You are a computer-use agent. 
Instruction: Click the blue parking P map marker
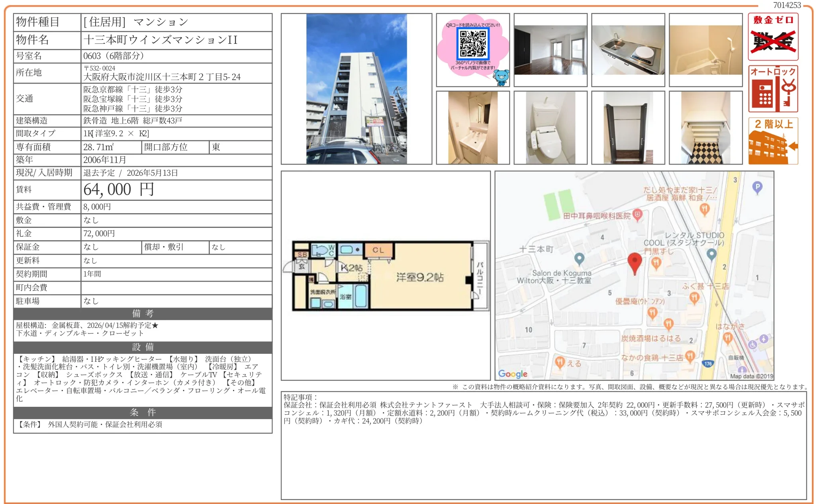[757, 187]
